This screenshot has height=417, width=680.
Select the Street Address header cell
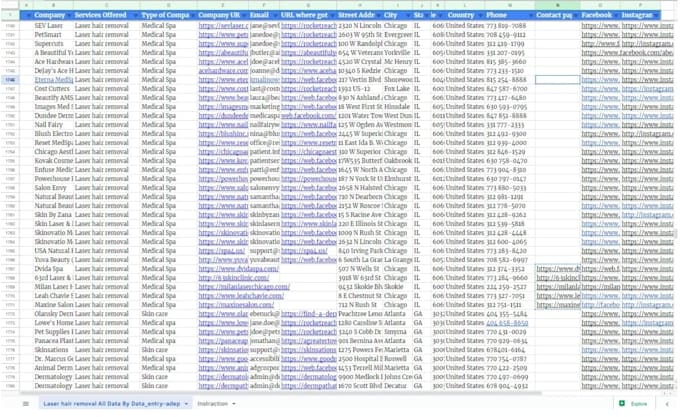(x=360, y=15)
